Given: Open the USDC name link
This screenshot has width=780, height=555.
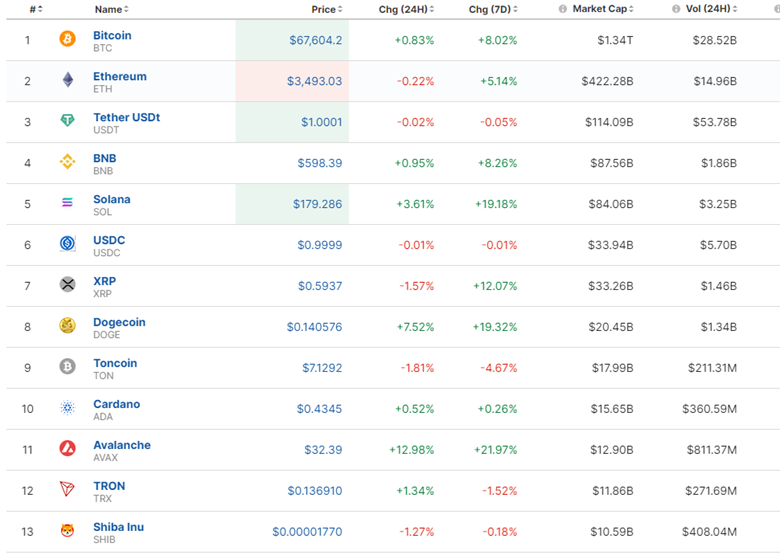Looking at the screenshot, I should click(109, 240).
